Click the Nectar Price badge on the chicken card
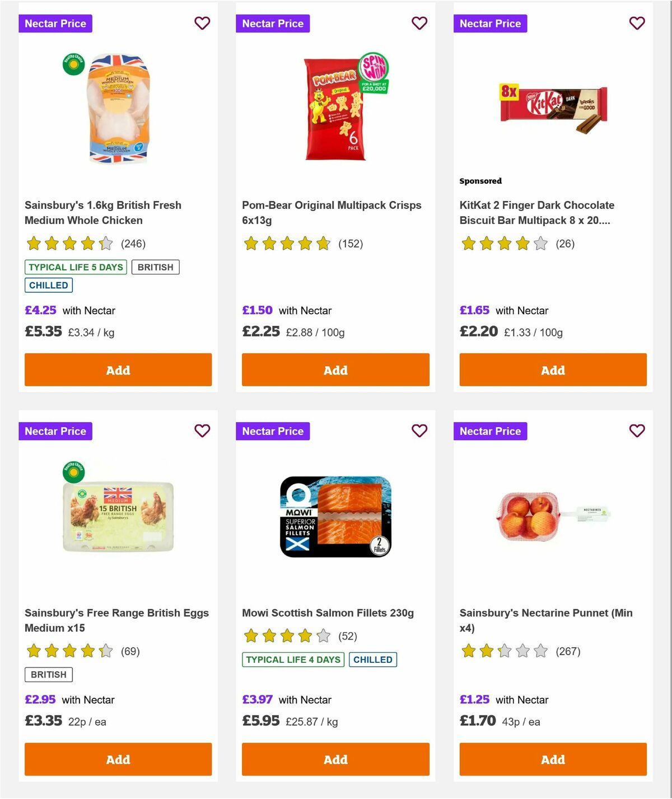672x799 pixels. 55,24
